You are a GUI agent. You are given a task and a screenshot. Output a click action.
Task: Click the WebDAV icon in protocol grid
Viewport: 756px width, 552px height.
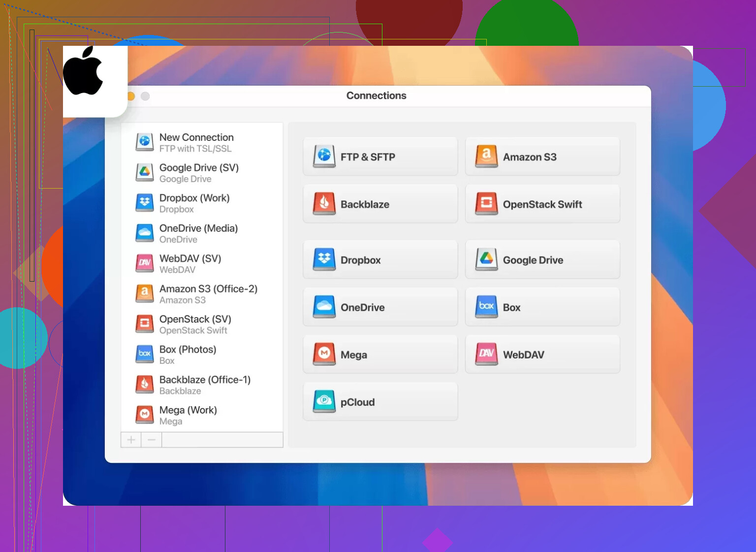tap(486, 354)
